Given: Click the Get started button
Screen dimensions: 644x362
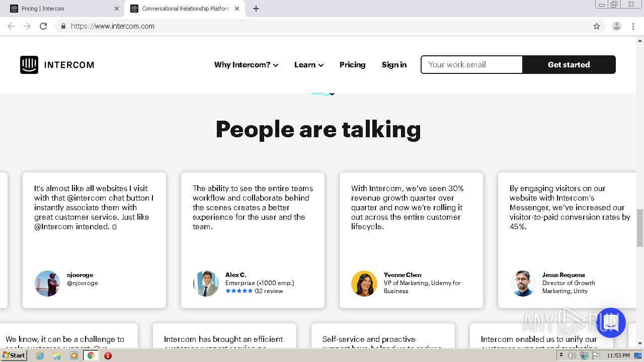Looking at the screenshot, I should 569,65.
